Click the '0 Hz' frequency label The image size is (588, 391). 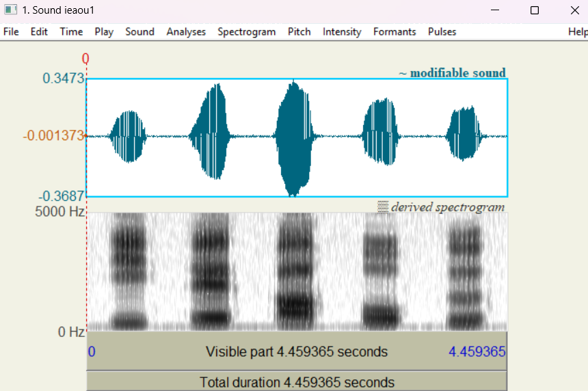pos(71,332)
